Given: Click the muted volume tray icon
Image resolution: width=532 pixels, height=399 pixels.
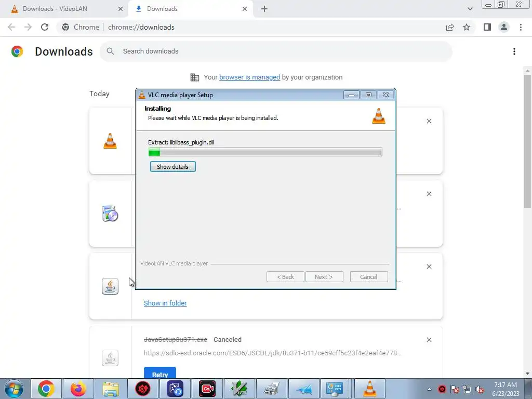Looking at the screenshot, I should point(480,389).
